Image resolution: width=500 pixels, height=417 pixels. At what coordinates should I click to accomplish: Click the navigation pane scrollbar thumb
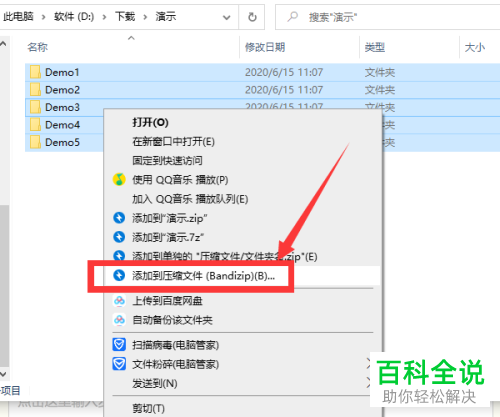tap(4, 286)
